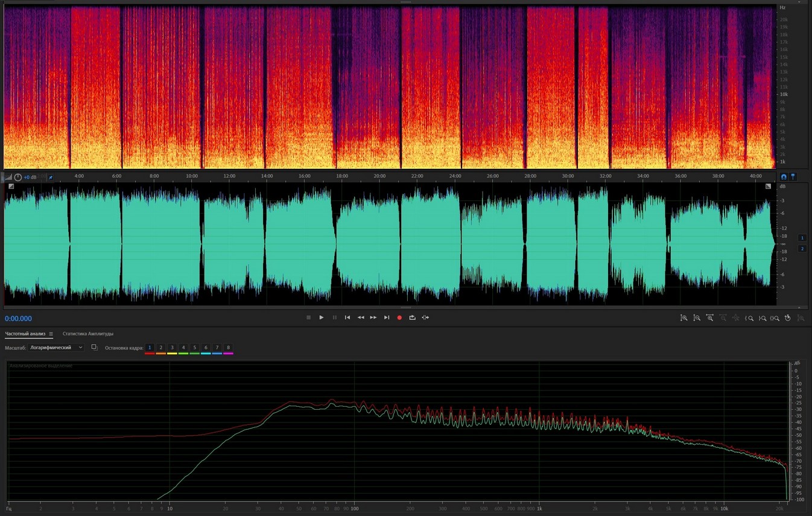Toggle channel 1 enable button
This screenshot has width=812, height=516.
pos(802,238)
